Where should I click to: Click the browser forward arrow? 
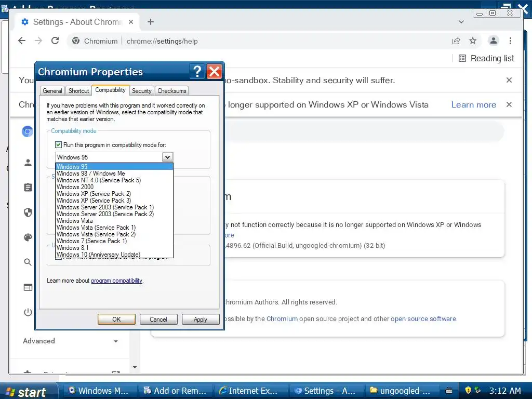[x=38, y=41]
